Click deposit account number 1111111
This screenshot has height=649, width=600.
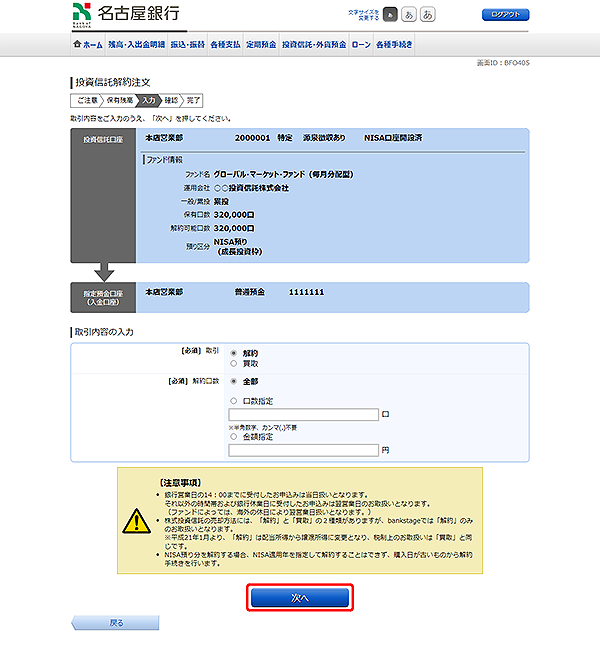(x=306, y=292)
